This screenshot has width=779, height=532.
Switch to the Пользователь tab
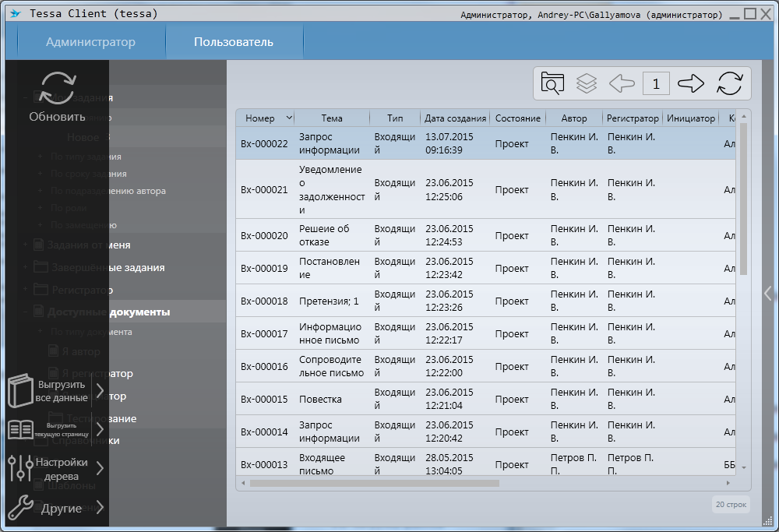[234, 42]
